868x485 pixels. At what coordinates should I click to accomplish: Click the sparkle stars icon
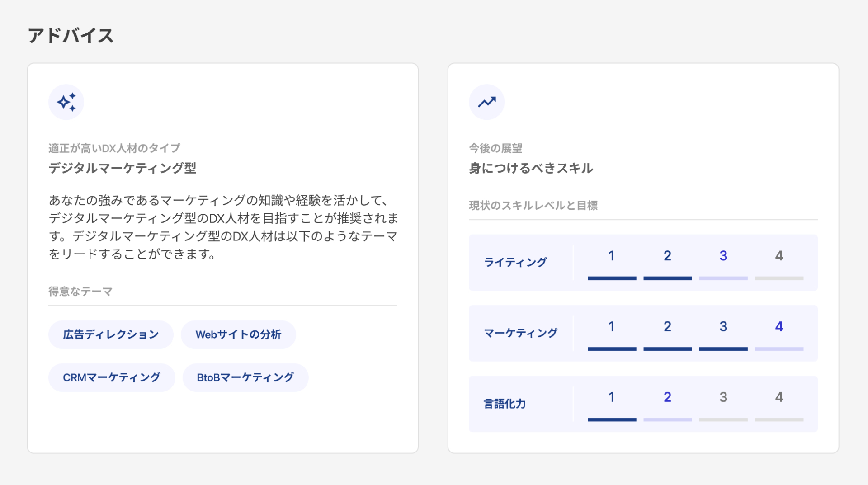point(66,102)
